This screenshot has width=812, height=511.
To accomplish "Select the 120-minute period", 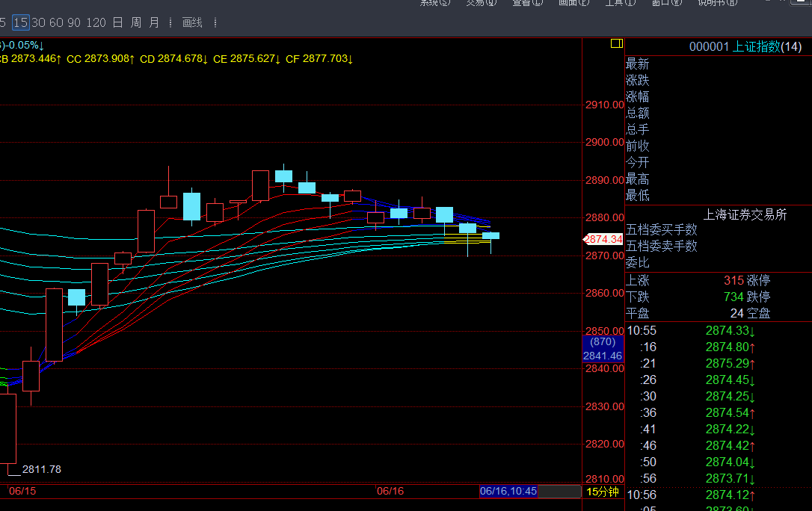I will tap(96, 22).
